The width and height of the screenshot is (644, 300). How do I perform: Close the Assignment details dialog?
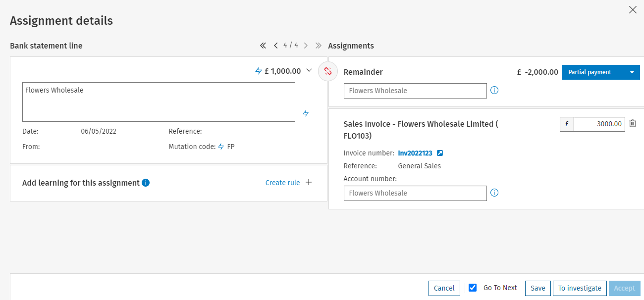(x=633, y=10)
